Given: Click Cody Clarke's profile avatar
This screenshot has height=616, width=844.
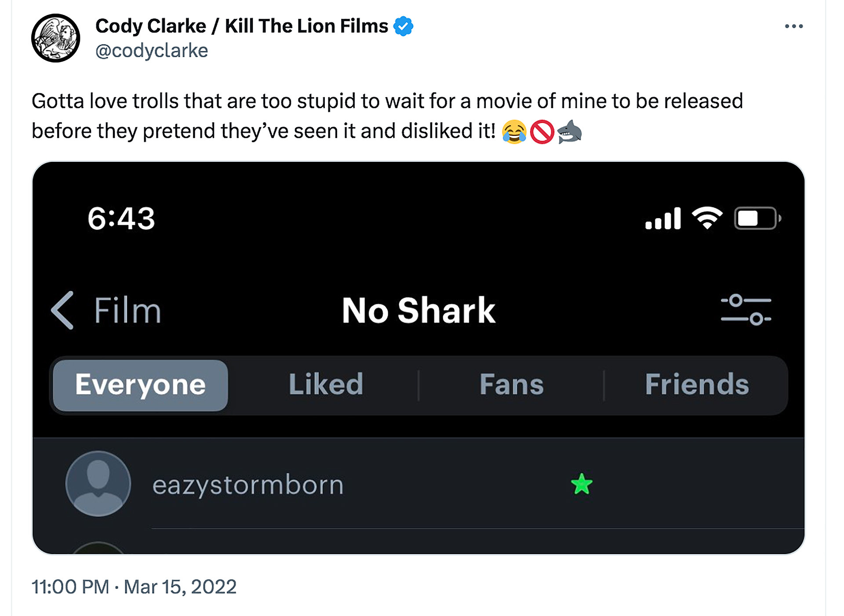Looking at the screenshot, I should (56, 38).
